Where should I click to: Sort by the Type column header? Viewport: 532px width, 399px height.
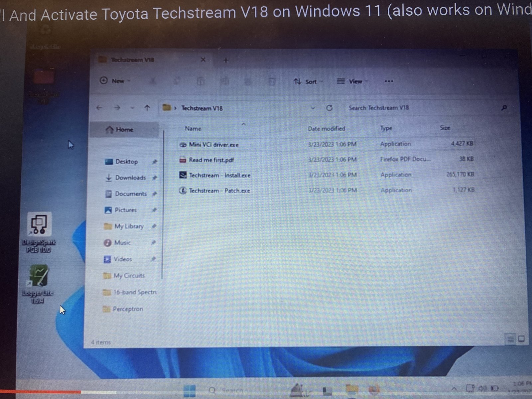[386, 128]
